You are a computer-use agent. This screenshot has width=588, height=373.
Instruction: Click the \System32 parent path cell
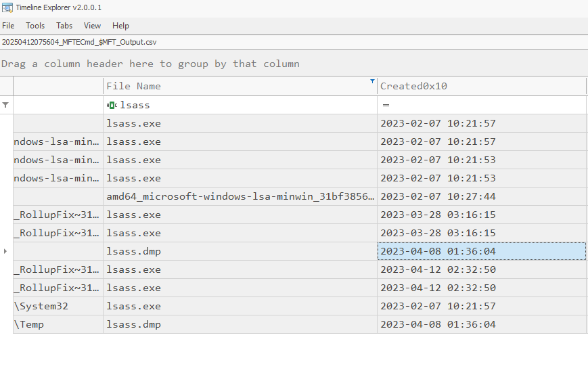(x=58, y=306)
